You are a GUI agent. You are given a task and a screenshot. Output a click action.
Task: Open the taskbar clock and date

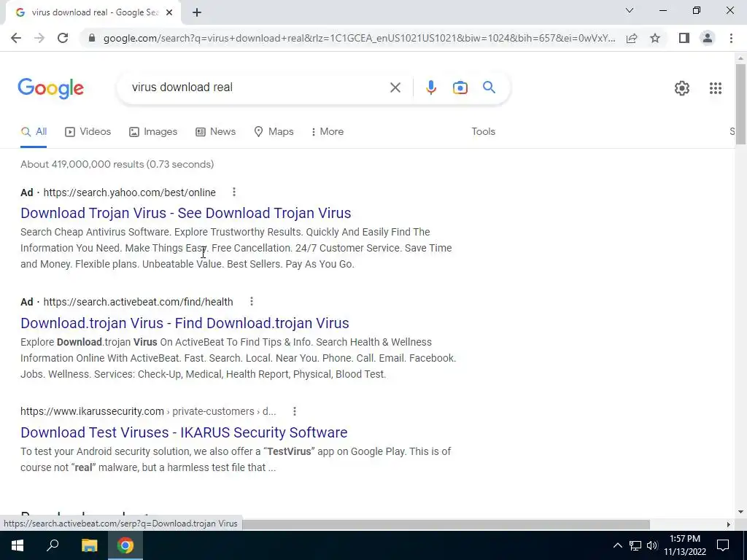[685, 545]
